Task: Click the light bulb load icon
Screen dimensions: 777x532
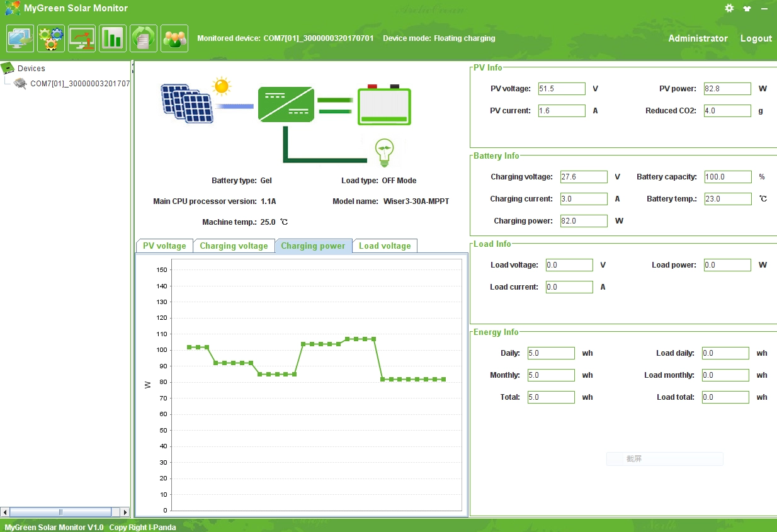Action: 384,152
